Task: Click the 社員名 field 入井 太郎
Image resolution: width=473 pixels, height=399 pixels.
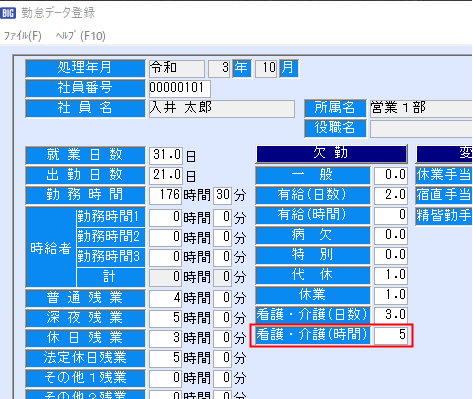Action: (x=222, y=109)
